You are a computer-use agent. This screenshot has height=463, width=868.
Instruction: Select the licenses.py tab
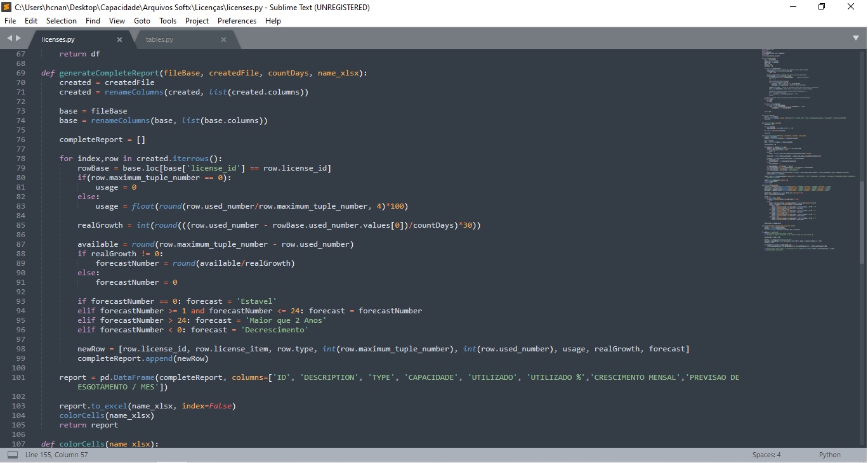[58, 39]
